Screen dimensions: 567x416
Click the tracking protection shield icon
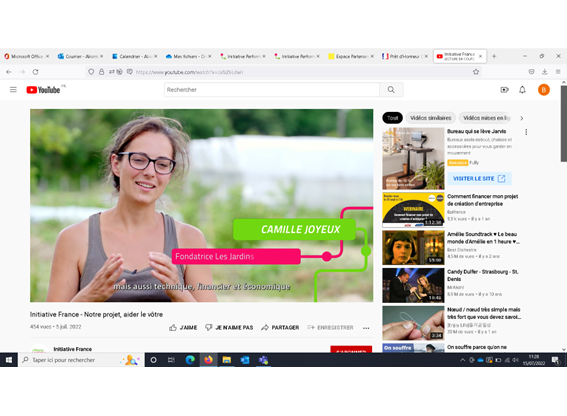[x=91, y=72]
